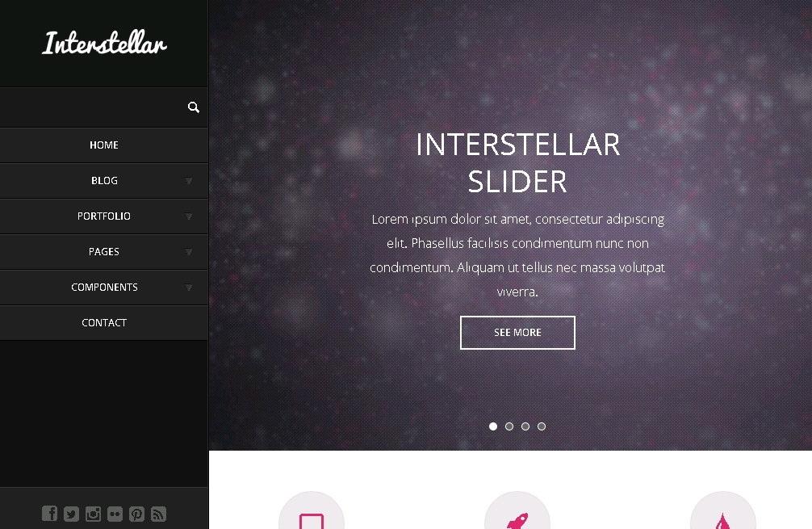Click the pink rocket feature icon
The width and height of the screenshot is (812, 529).
[517, 520]
